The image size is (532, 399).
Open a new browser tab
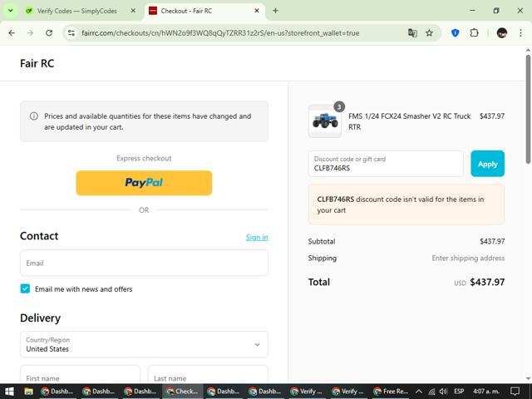coord(275,11)
